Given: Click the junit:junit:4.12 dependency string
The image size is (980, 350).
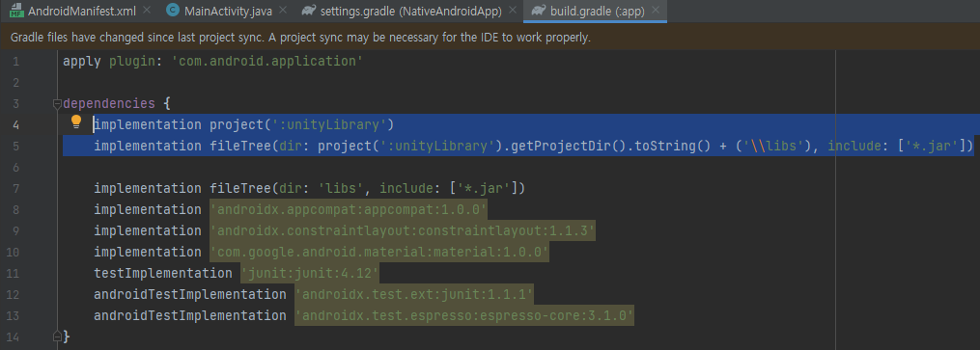Looking at the screenshot, I should coord(310,273).
